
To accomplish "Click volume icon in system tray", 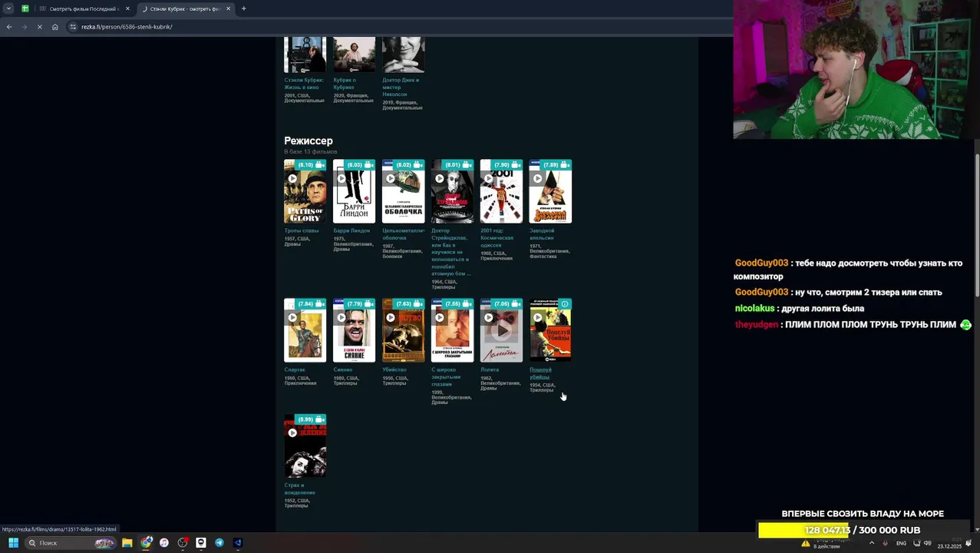I will (928, 543).
